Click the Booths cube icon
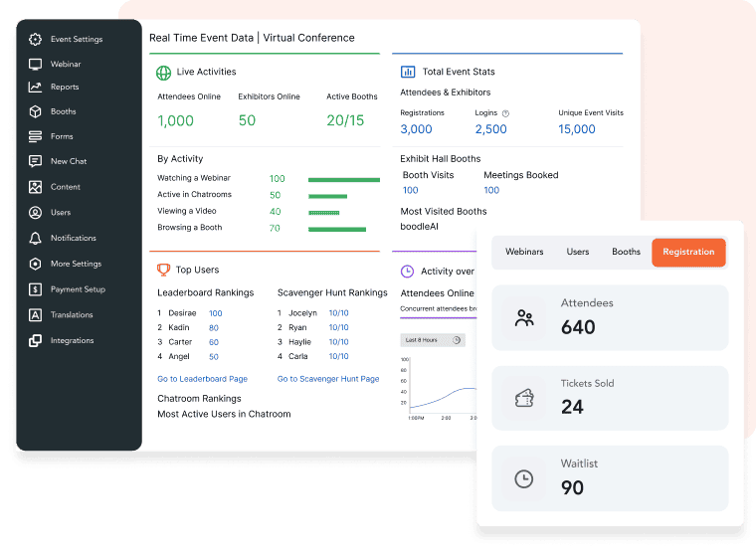Viewport: 756px width, 557px height. point(35,111)
